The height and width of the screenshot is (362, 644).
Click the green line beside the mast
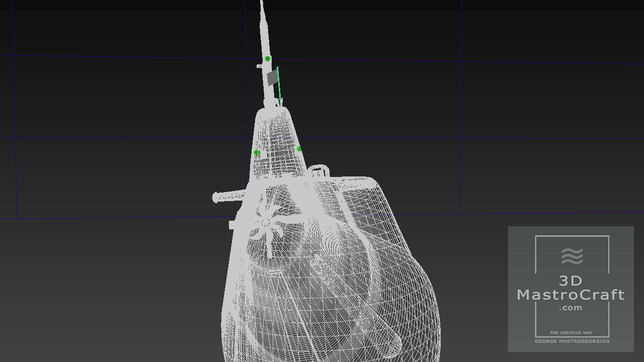[x=279, y=84]
